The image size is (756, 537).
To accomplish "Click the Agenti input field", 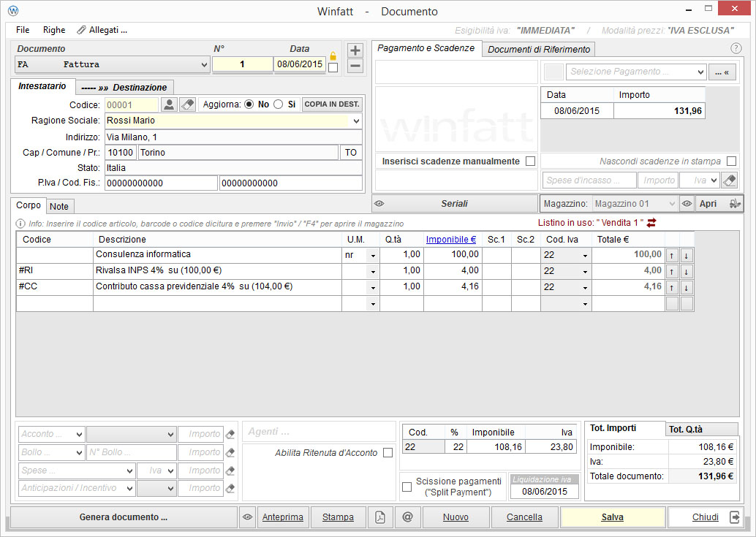I will point(319,432).
